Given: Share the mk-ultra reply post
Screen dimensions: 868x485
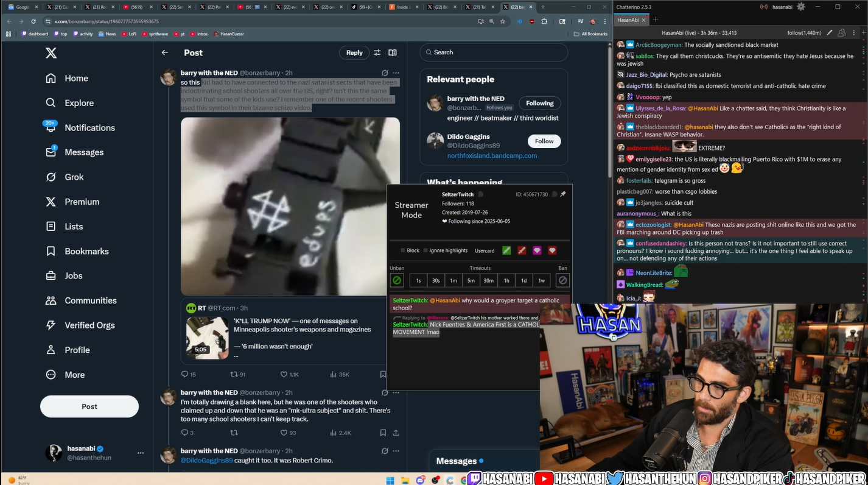Looking at the screenshot, I should coord(396,433).
